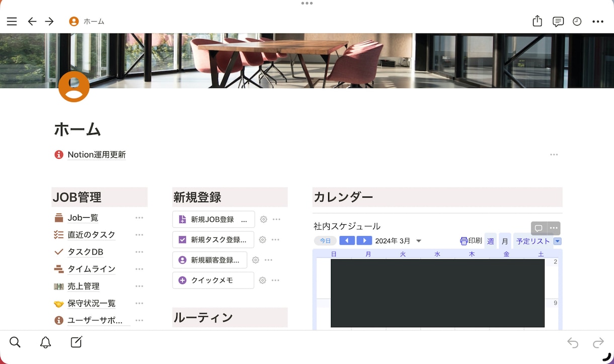This screenshot has width=614, height=364.
Task: Click the orange profile page icon
Action: [x=74, y=86]
